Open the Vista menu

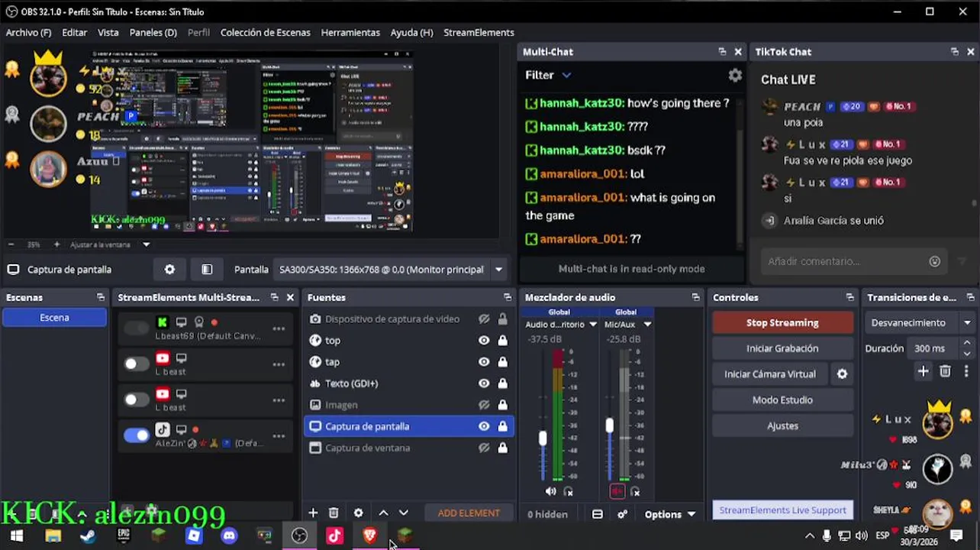(x=108, y=33)
